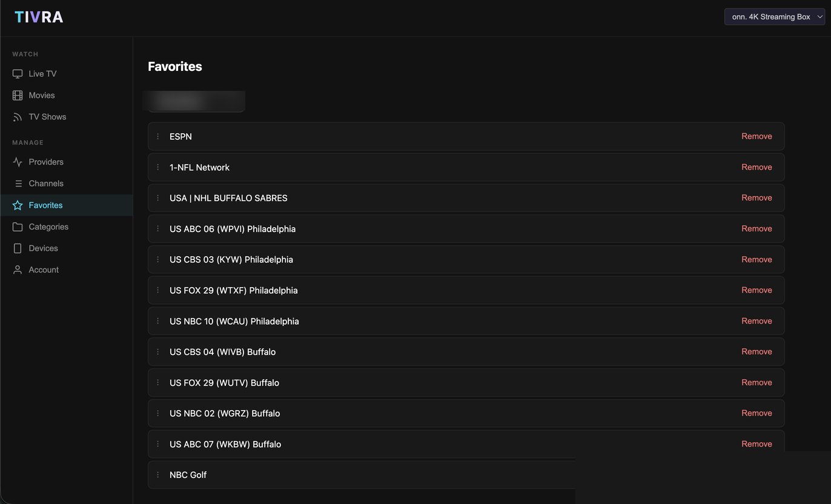Go to Movies section
Screen dimensions: 831x504
(67, 95)
